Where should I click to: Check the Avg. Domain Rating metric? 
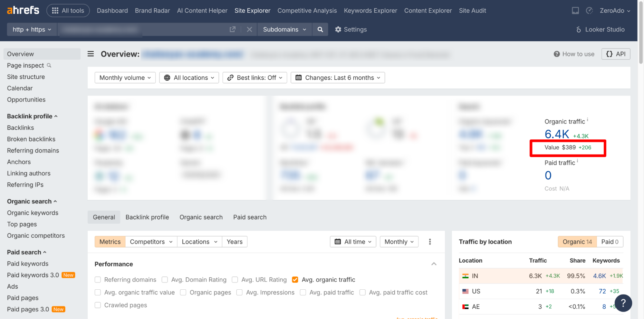tap(165, 280)
